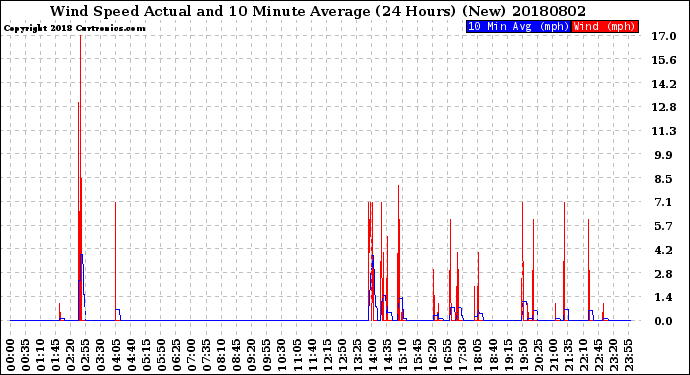Click the 21:35 time axis label
This screenshot has width=690, height=375.
(568, 354)
